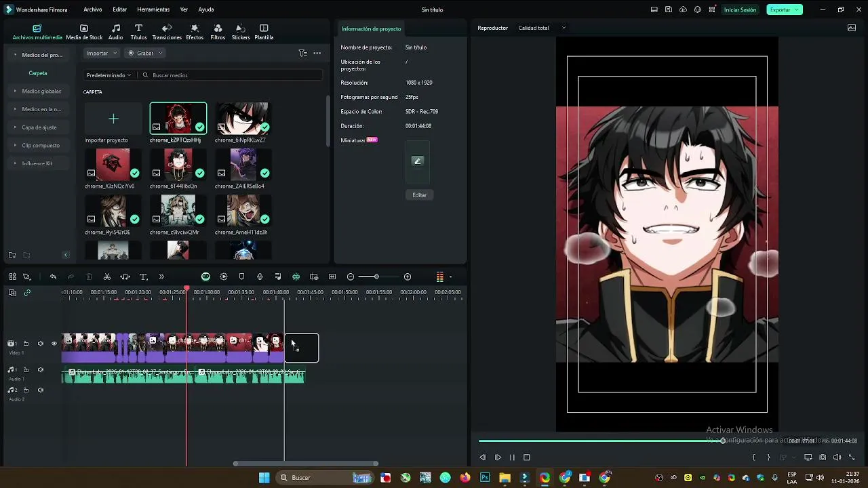Click the scissors split tool

(106, 277)
